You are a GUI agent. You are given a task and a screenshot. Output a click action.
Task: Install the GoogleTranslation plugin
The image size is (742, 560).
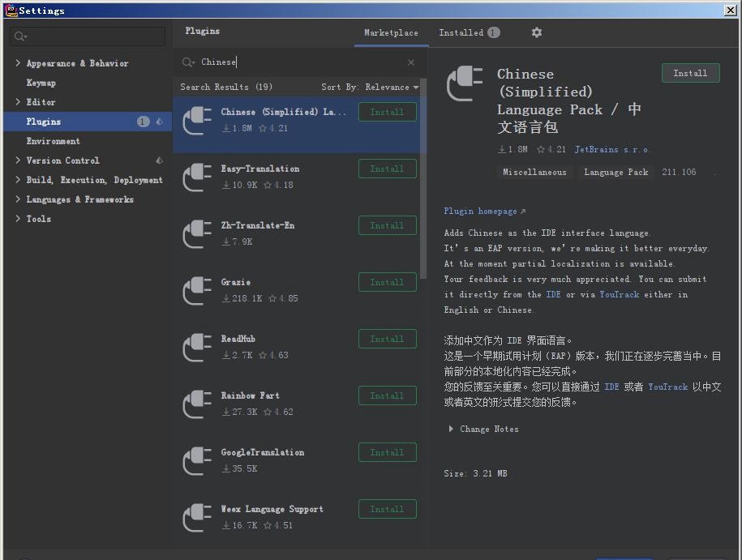tap(387, 453)
